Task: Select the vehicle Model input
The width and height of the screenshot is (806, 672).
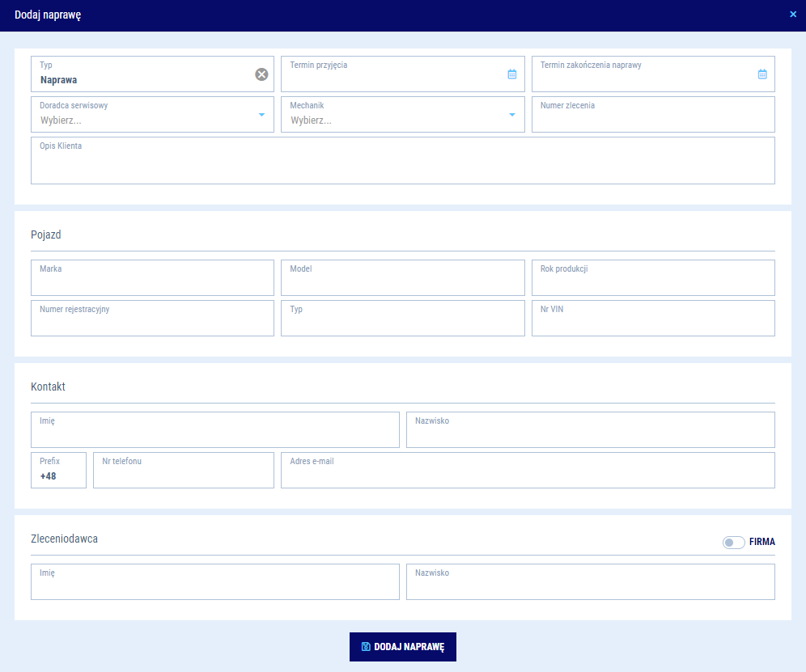Action: coord(402,282)
